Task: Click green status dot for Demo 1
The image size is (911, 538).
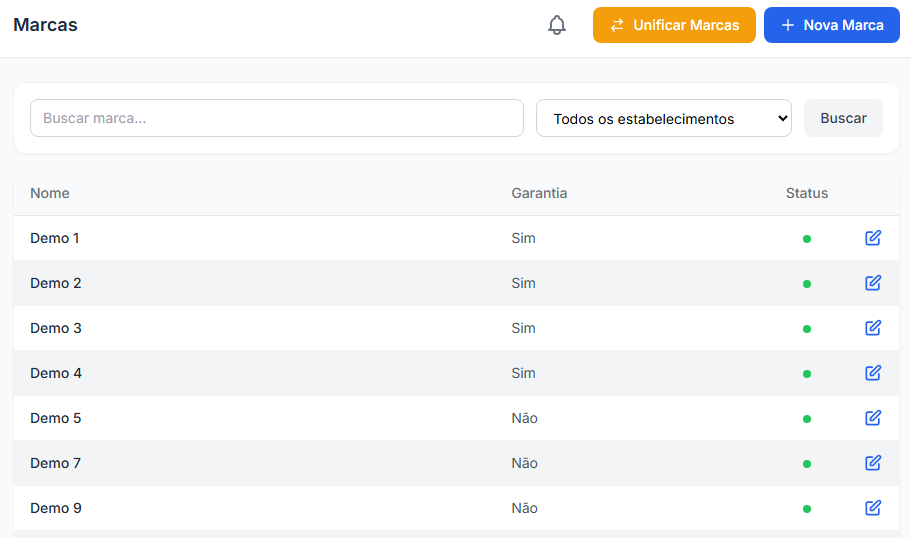Action: 806,239
